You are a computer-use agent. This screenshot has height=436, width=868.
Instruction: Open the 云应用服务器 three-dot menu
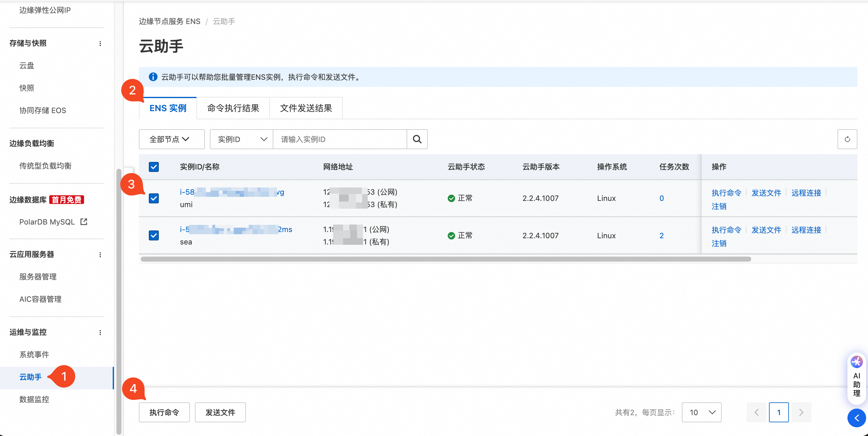[100, 255]
